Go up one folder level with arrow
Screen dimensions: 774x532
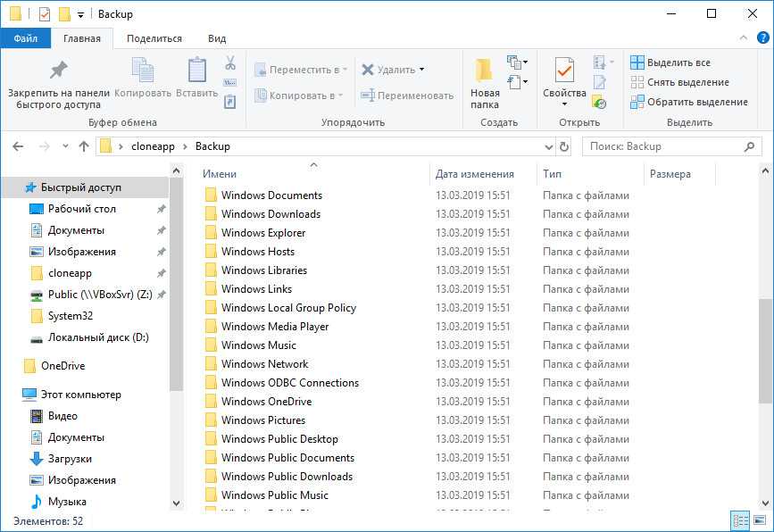click(84, 146)
